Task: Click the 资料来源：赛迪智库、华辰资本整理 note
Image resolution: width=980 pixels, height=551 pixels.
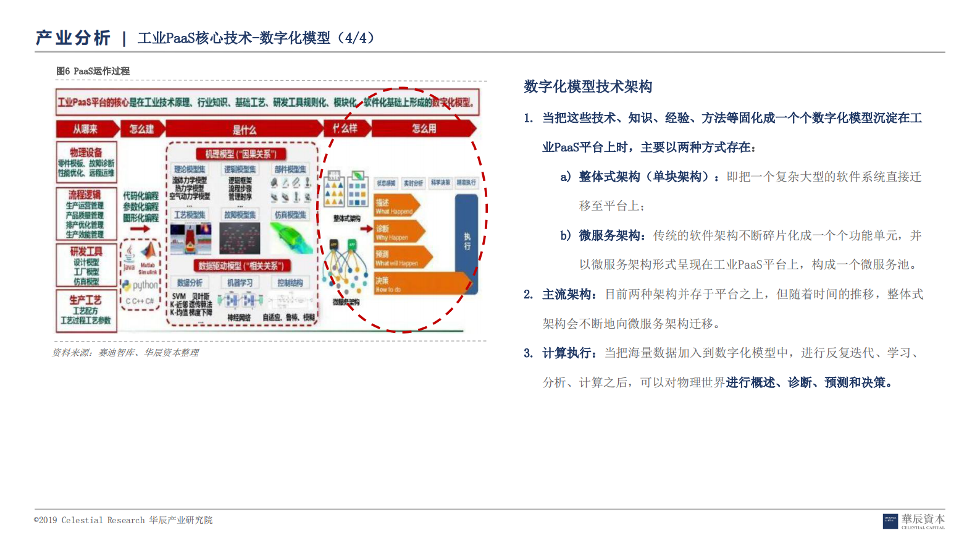Action: point(125,353)
